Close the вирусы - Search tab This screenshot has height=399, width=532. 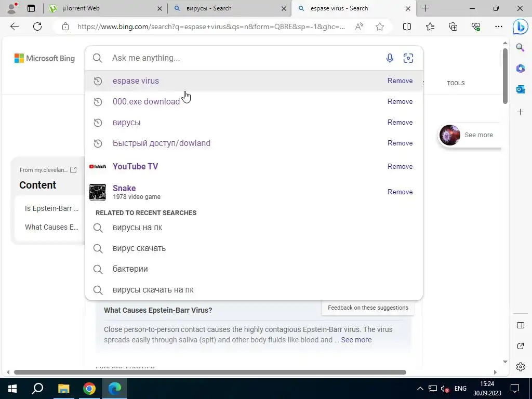pyautogui.click(x=284, y=8)
